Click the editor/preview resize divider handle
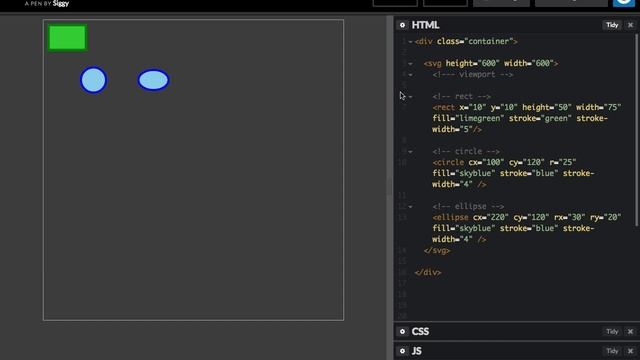Screen dimensions: 640x360 click(x=390, y=188)
